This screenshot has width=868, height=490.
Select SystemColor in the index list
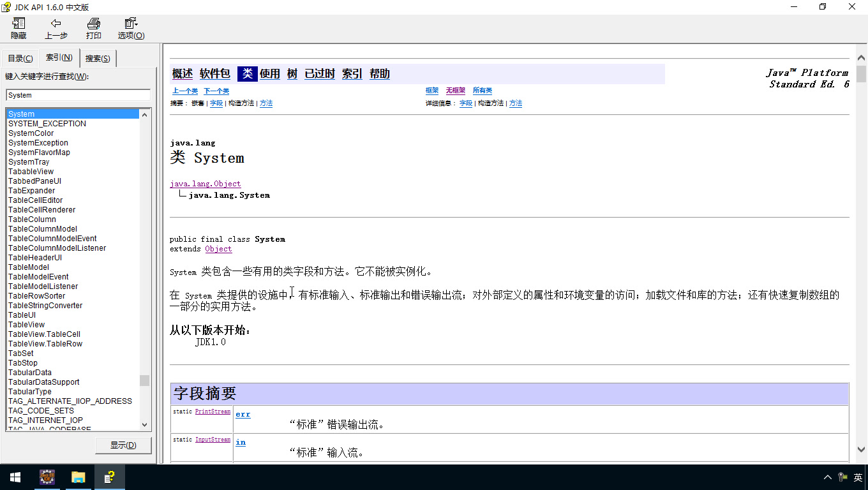point(31,133)
